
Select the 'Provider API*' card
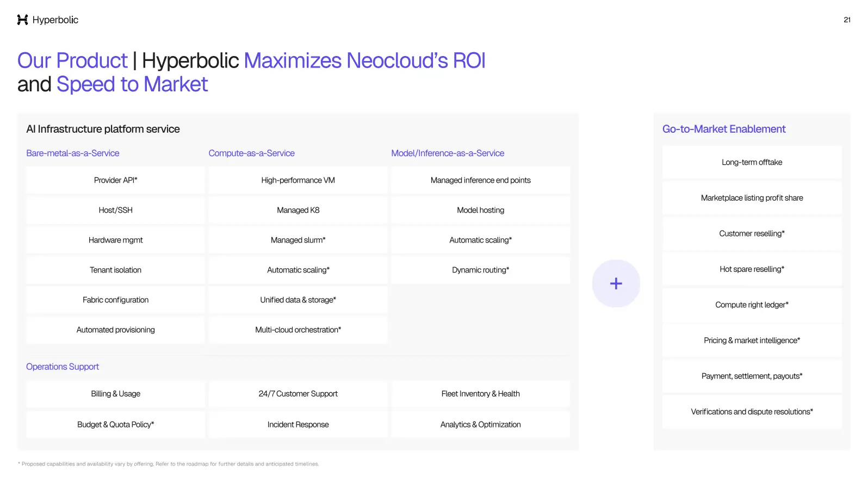click(115, 180)
